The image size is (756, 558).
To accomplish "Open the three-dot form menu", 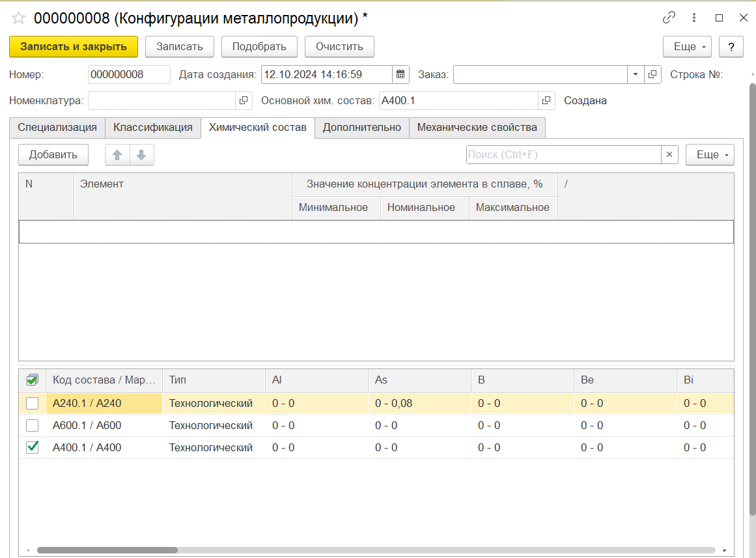I will 693,18.
